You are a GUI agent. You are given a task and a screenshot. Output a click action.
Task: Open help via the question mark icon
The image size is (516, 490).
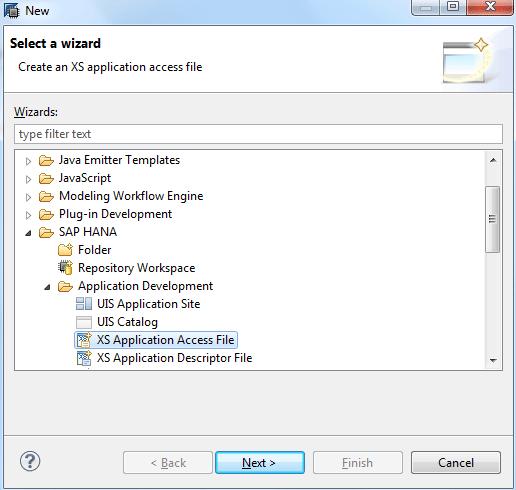[x=30, y=462]
